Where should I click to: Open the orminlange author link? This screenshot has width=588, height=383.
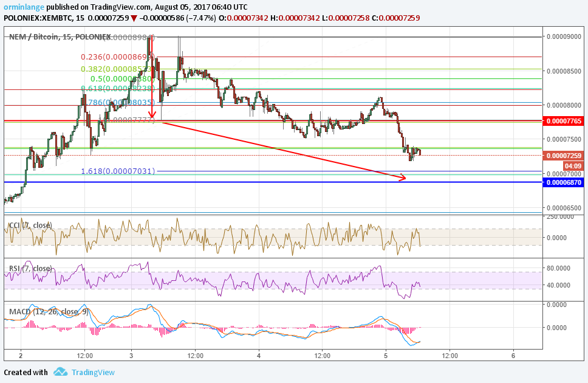[24, 7]
